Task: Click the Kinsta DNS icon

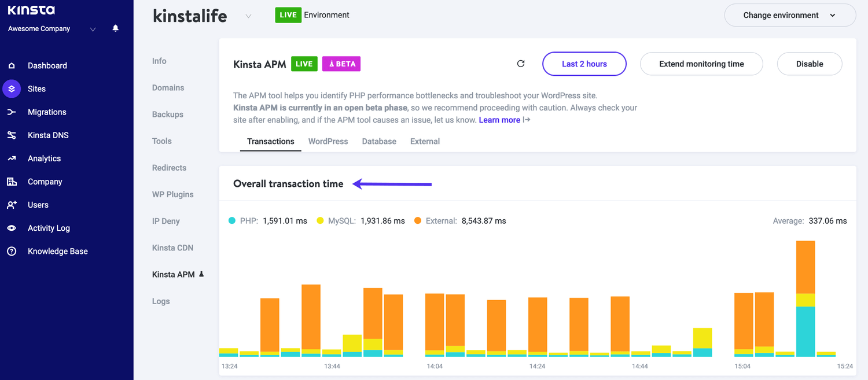Action: [12, 135]
